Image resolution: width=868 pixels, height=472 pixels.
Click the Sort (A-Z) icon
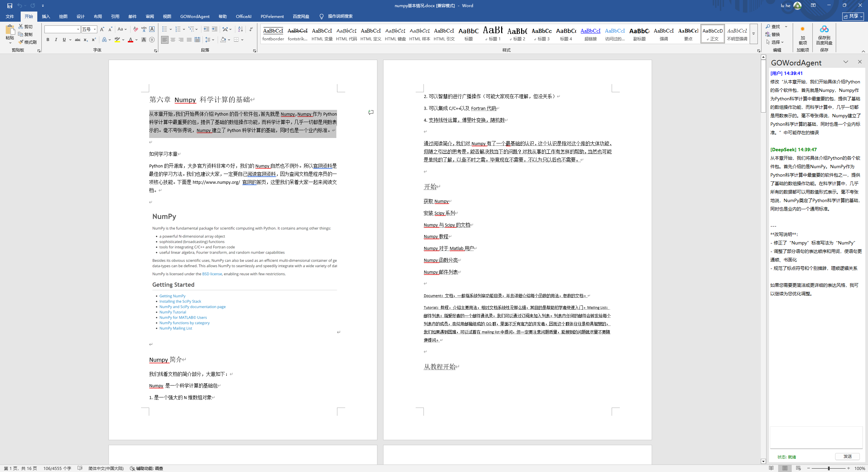click(240, 29)
